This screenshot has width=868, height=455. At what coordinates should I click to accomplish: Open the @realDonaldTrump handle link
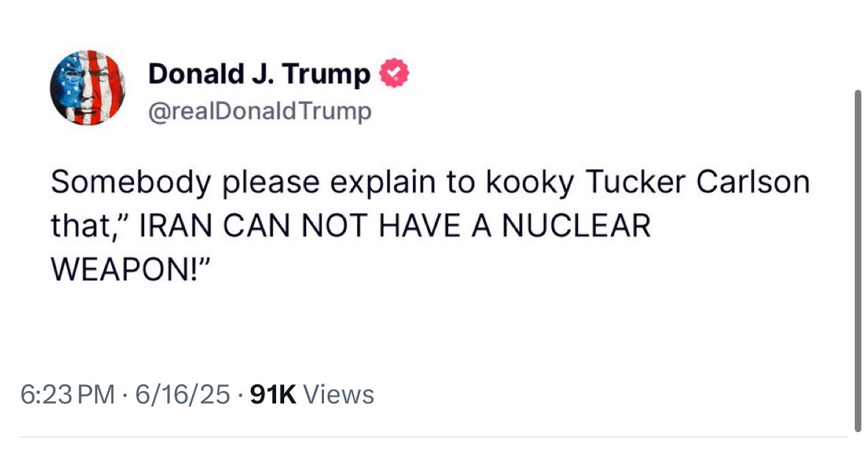point(259,112)
